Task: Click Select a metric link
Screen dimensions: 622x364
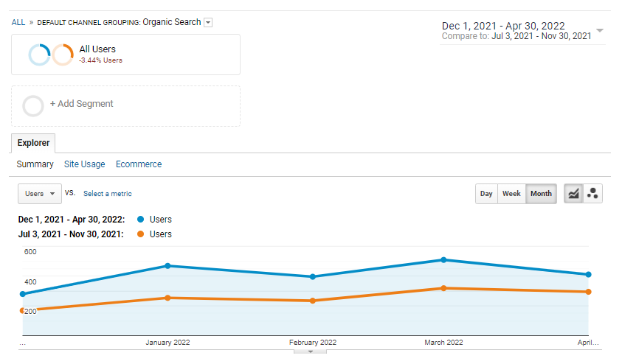Action: pos(108,194)
